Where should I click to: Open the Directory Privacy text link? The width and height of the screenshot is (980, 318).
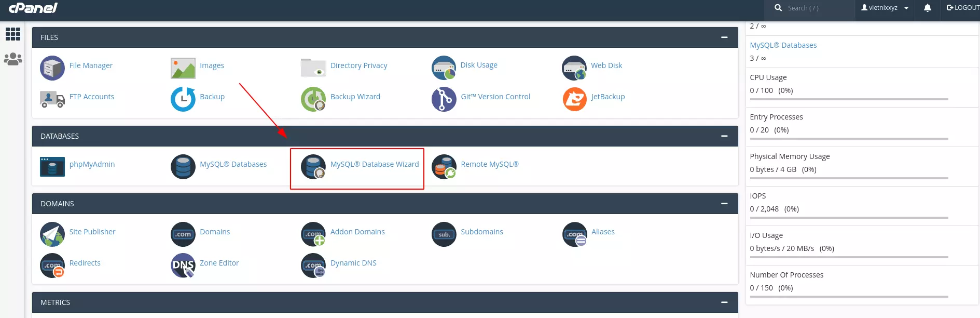359,65
